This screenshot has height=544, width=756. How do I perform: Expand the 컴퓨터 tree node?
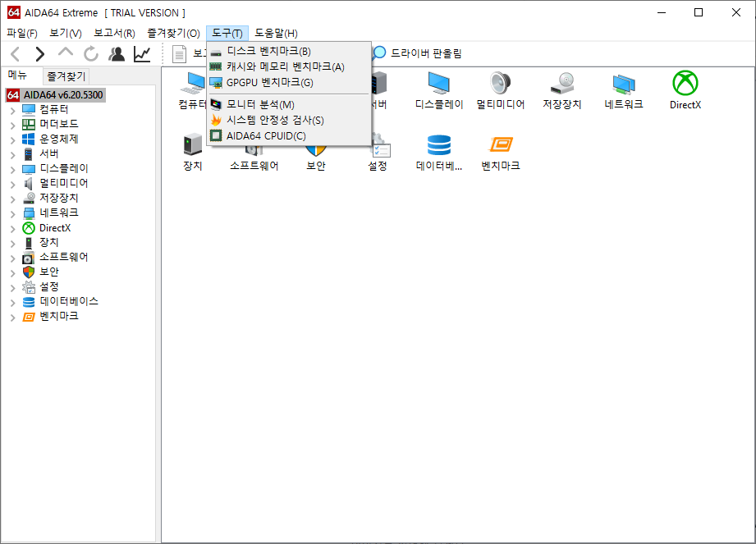(x=12, y=110)
